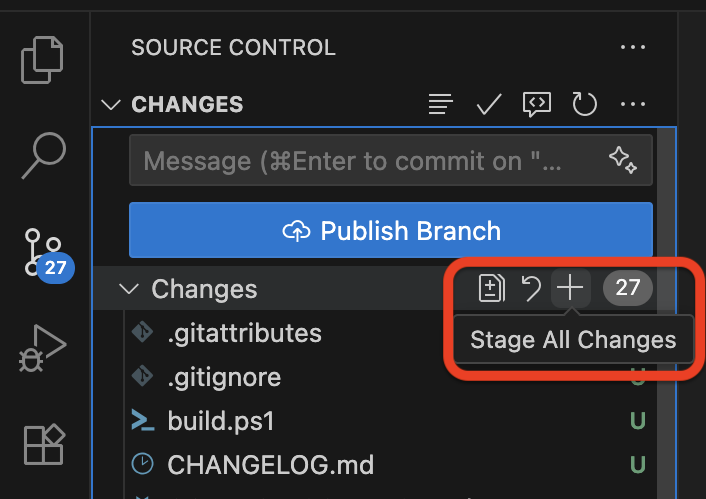
Task: Click the Publish Branch button
Action: coord(390,231)
